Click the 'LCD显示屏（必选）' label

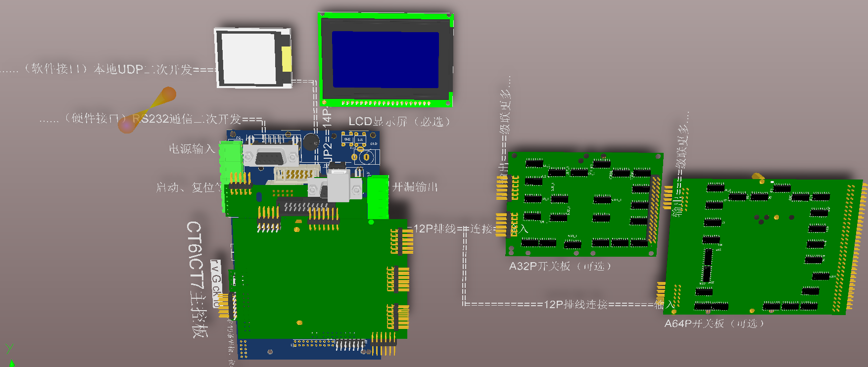[x=399, y=122]
